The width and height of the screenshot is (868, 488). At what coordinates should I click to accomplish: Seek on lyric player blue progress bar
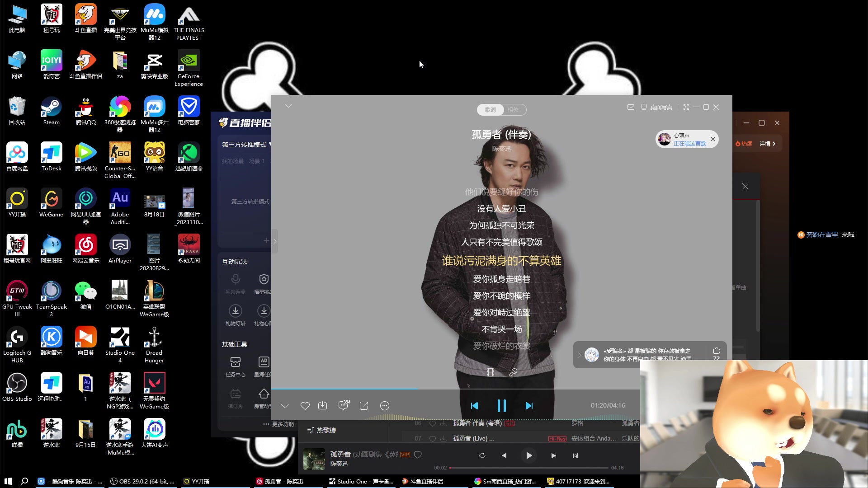pos(456,389)
